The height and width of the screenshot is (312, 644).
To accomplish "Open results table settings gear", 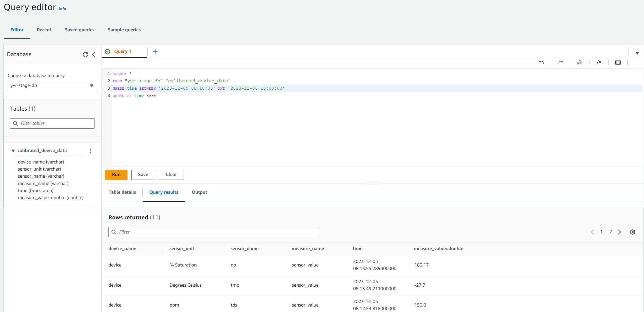I will pyautogui.click(x=633, y=232).
